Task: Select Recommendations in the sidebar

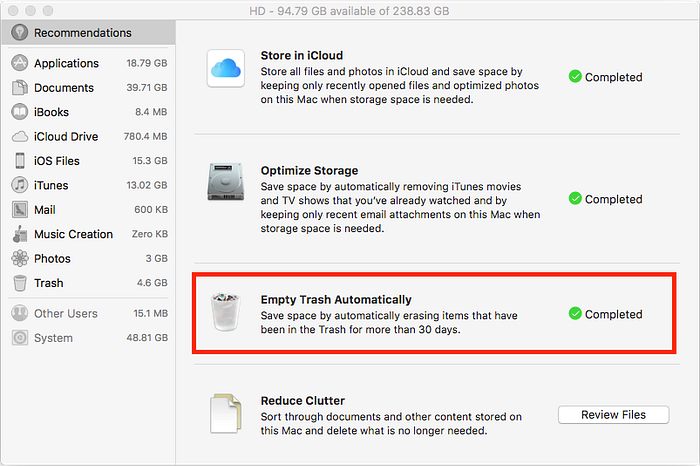Action: click(82, 33)
